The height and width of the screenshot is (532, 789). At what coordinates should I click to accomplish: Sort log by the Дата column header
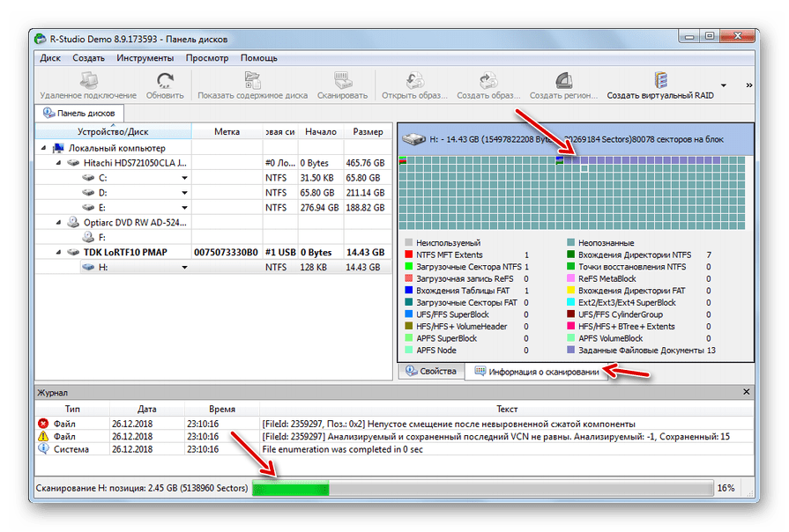pos(147,409)
